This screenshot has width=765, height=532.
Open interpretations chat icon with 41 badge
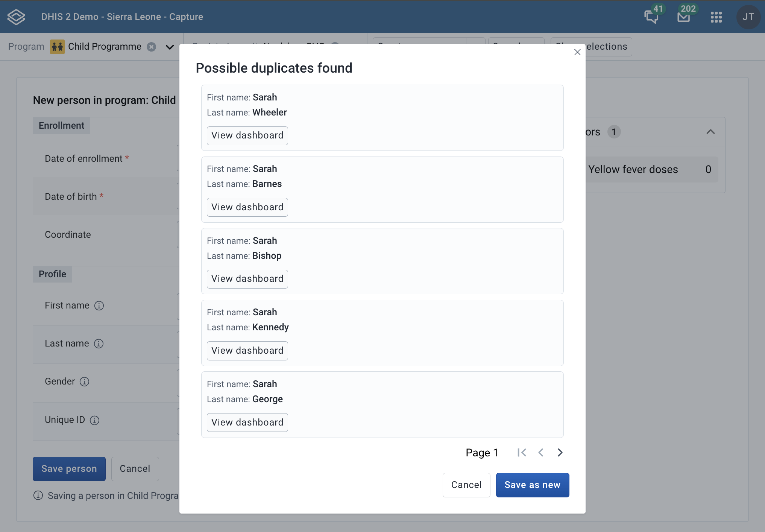[x=651, y=17]
